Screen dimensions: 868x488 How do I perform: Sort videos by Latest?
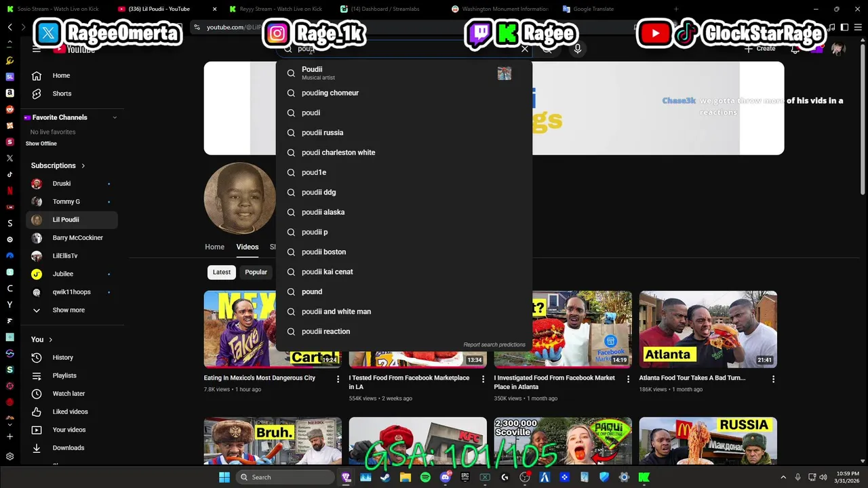(x=222, y=272)
